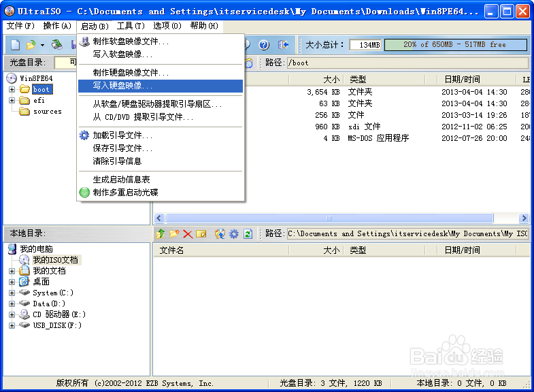Image resolution: width=534 pixels, height=392 pixels.
Task: Expand the System(C:) tree node
Action: tap(12, 293)
